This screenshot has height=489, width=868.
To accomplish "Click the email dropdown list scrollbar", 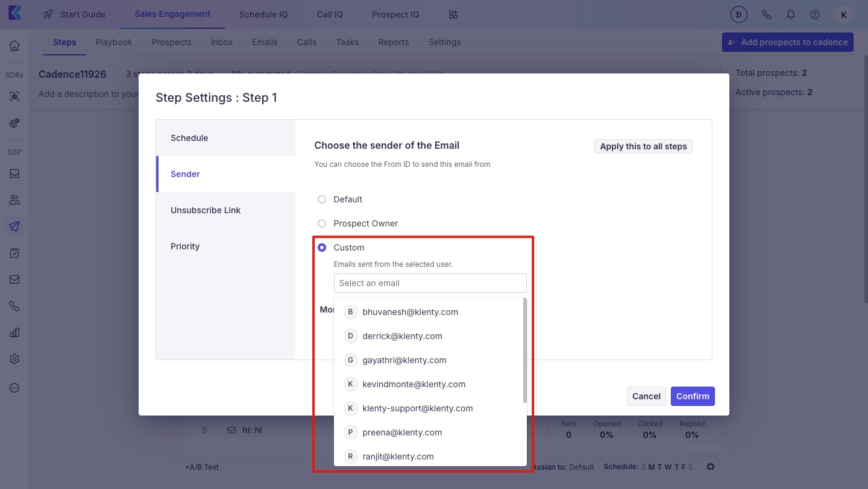I will (x=525, y=350).
